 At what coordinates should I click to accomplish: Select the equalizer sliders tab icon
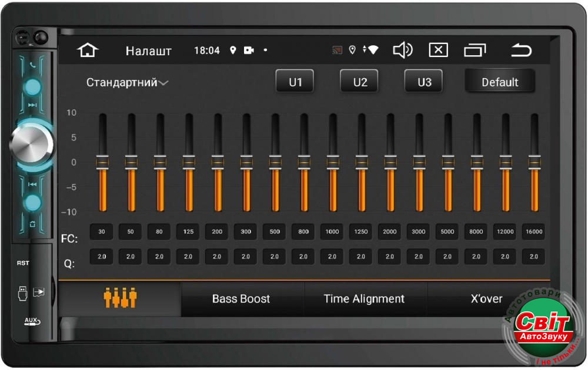120,298
